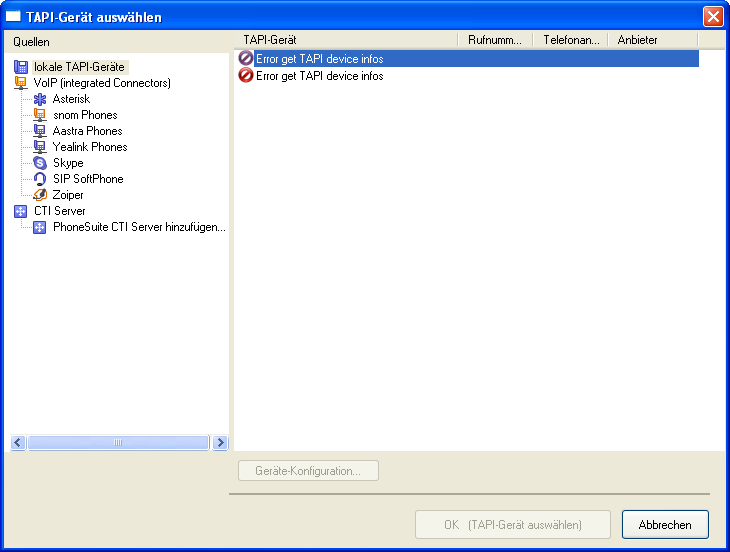This screenshot has width=730, height=552.
Task: Click the Yealink Phones icon
Action: [x=40, y=147]
